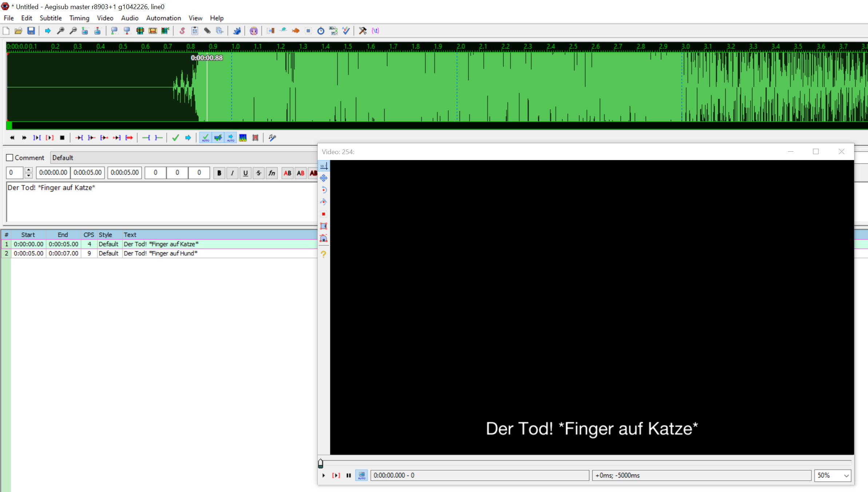Open the Automation menu
The image size is (868, 492).
(163, 18)
